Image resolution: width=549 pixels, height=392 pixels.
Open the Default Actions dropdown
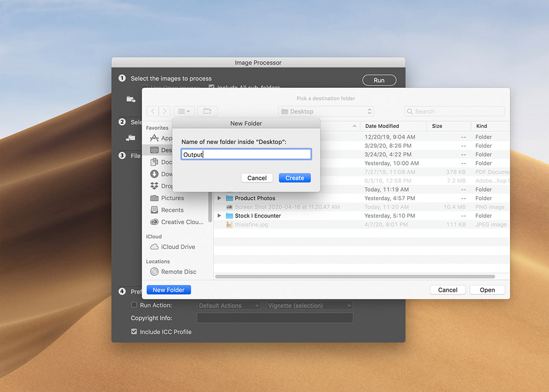229,305
